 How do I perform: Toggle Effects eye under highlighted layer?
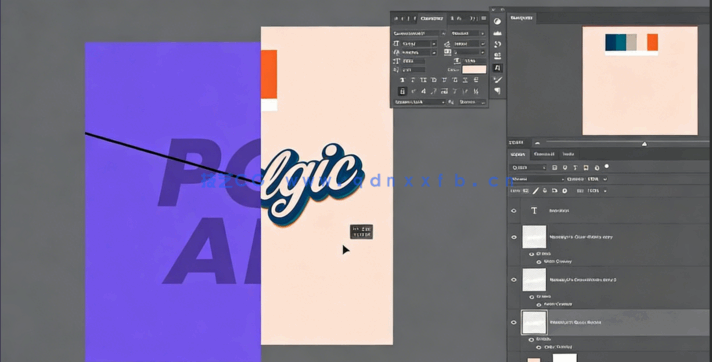pos(531,339)
